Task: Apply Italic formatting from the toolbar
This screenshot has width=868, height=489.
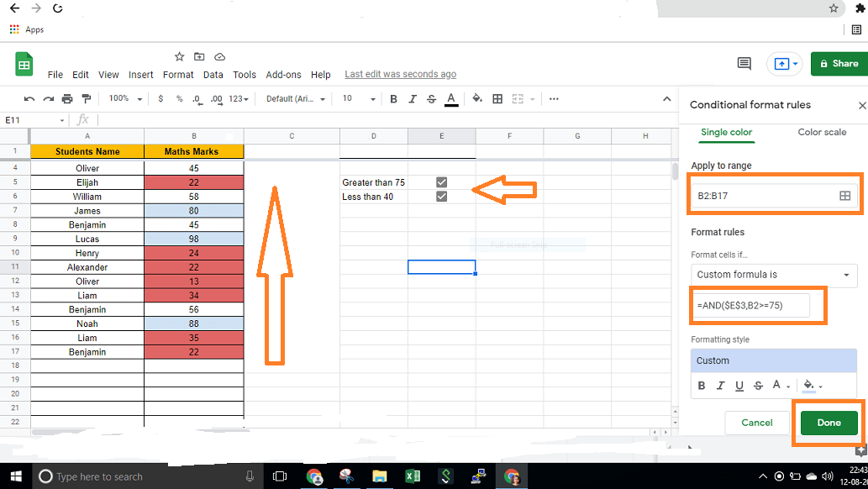Action: pyautogui.click(x=413, y=98)
